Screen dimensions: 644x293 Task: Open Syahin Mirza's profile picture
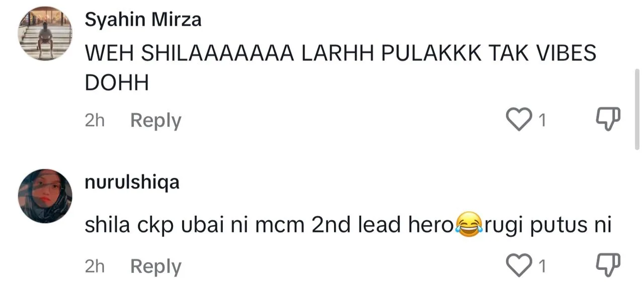[x=45, y=34]
